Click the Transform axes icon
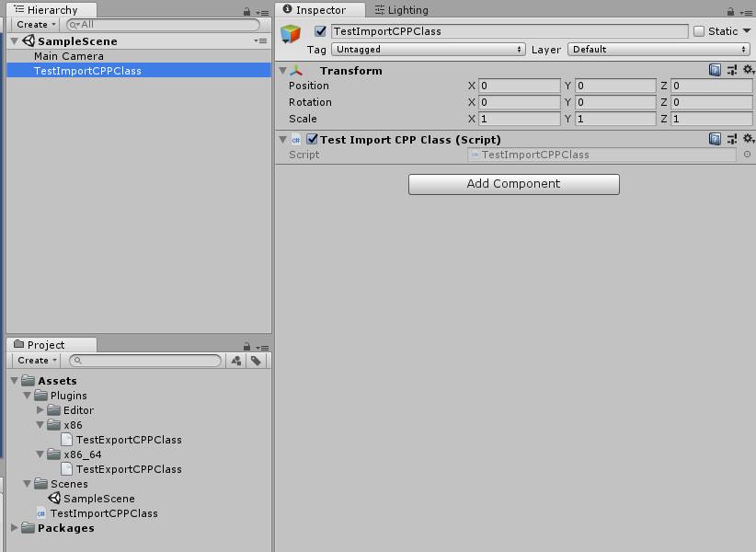 coord(296,71)
